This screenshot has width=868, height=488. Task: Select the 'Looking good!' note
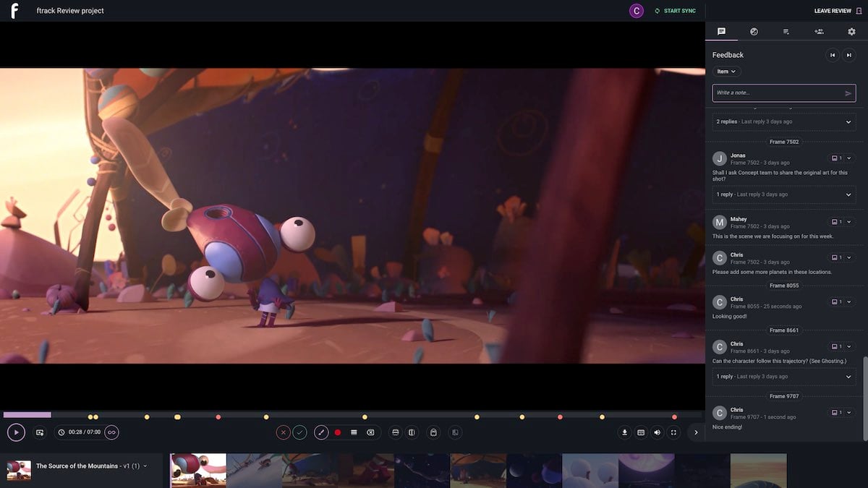click(x=730, y=317)
